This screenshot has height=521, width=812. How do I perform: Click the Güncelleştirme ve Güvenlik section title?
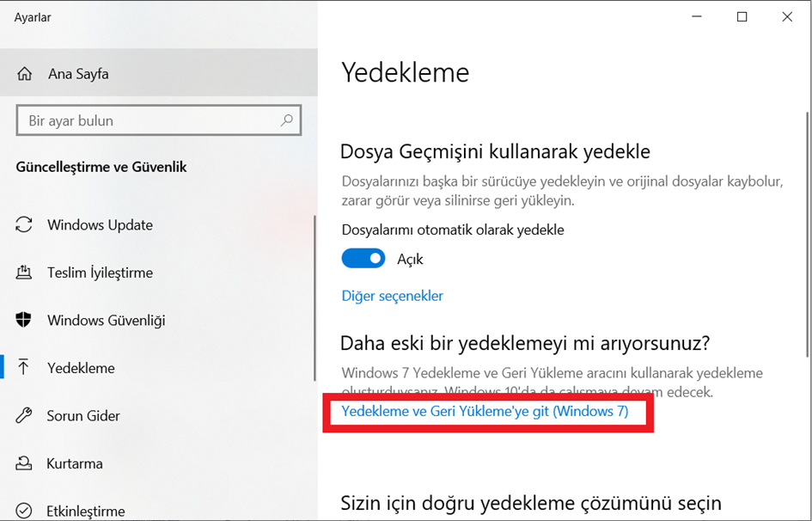pos(101,167)
